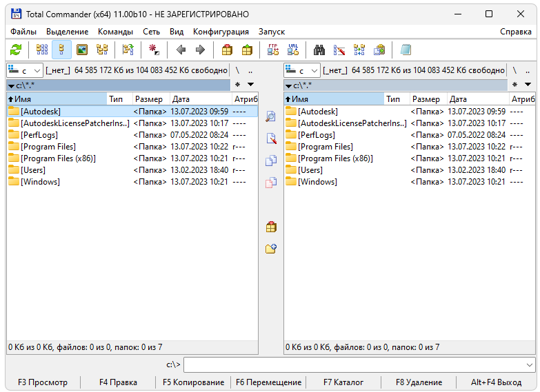Sort left panel by Размер column
Screen dimensions: 540x392
pyautogui.click(x=151, y=99)
